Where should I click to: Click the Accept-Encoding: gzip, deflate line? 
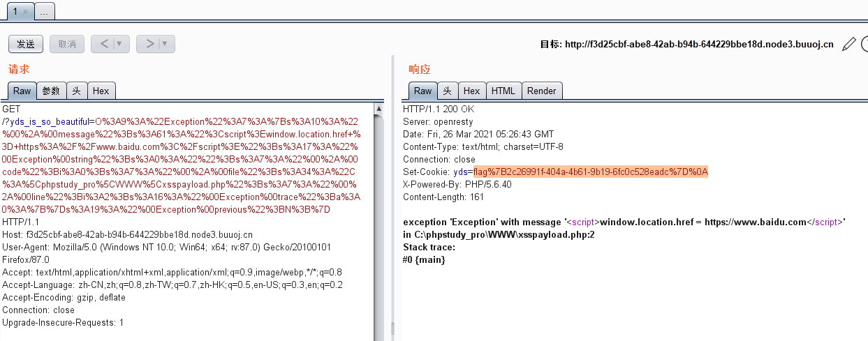64,297
